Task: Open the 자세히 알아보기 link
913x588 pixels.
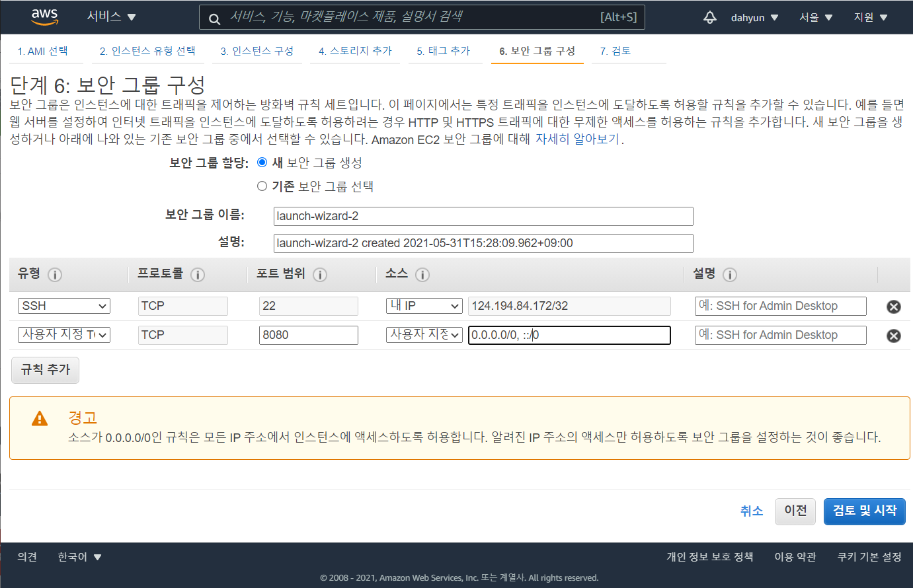Action: pos(578,139)
